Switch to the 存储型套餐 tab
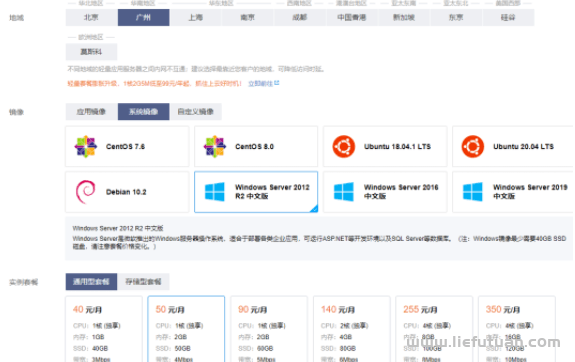The height and width of the screenshot is (362, 575). [x=143, y=282]
